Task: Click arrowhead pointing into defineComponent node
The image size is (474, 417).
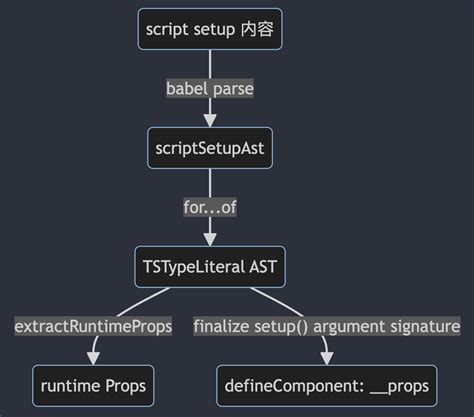Action: point(327,358)
